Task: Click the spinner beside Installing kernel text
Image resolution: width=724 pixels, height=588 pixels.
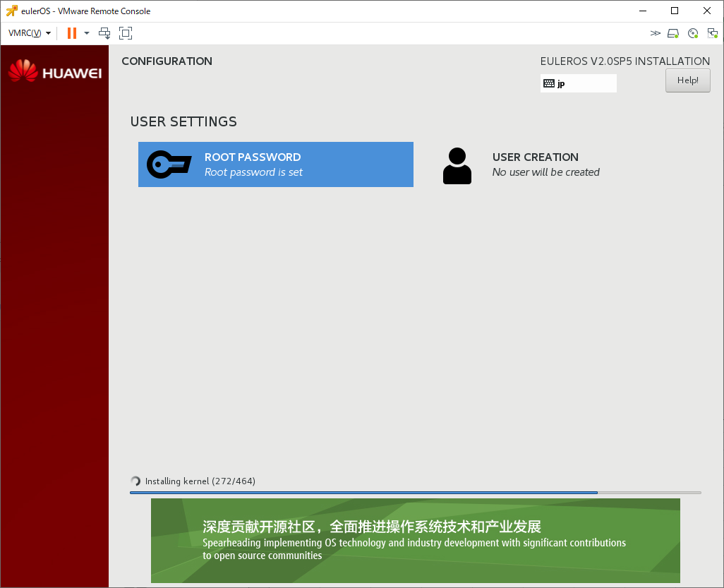Action: tap(135, 481)
